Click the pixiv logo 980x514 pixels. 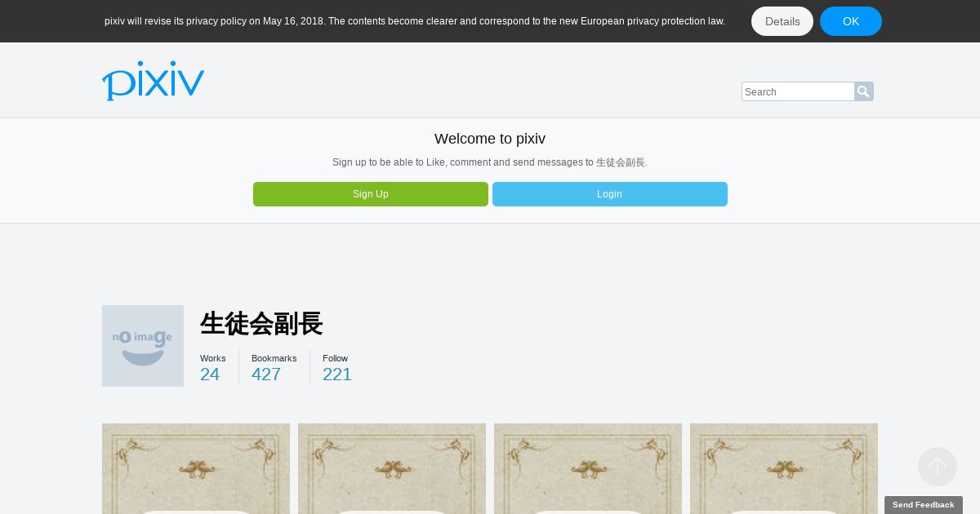point(153,81)
